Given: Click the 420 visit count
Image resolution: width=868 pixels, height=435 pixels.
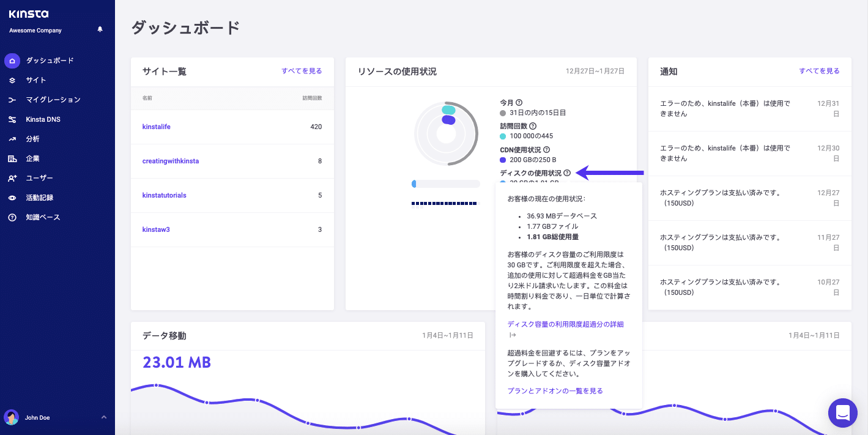Looking at the screenshot, I should point(316,127).
